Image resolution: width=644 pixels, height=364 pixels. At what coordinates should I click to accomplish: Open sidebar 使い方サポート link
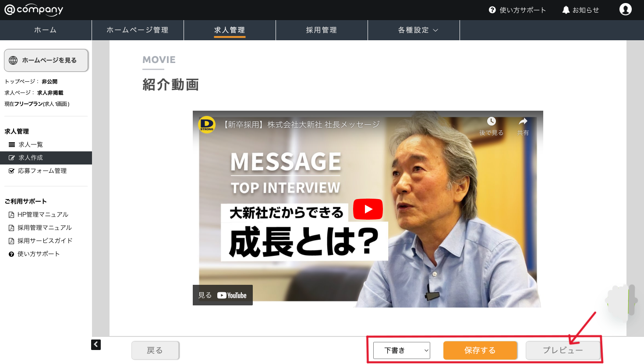[x=39, y=254]
